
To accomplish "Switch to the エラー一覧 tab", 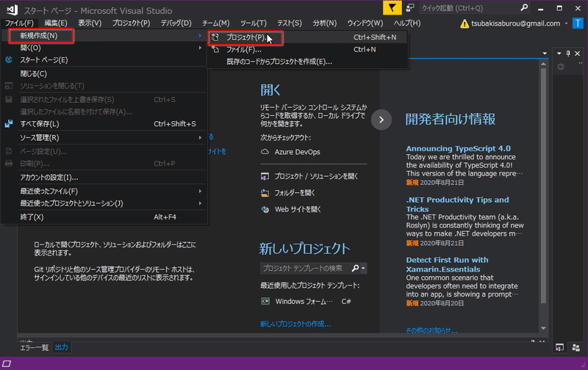I will click(x=34, y=347).
